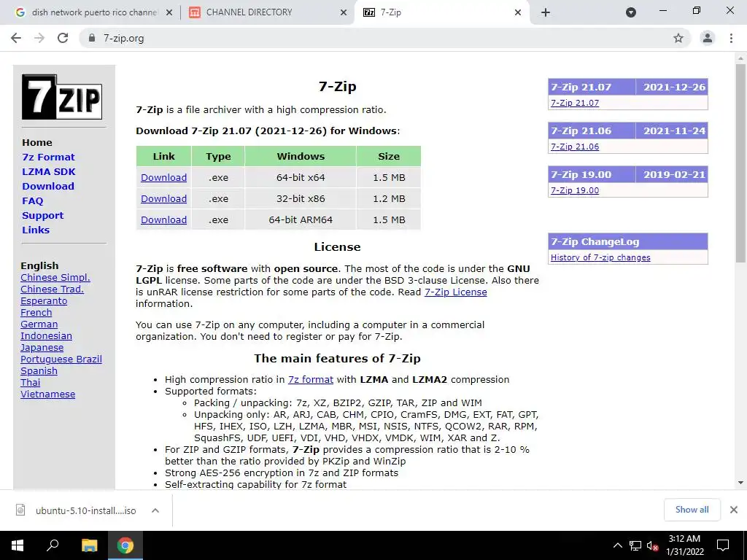The height and width of the screenshot is (560, 747).
Task: Open the Support sidebar link
Action: (x=42, y=216)
